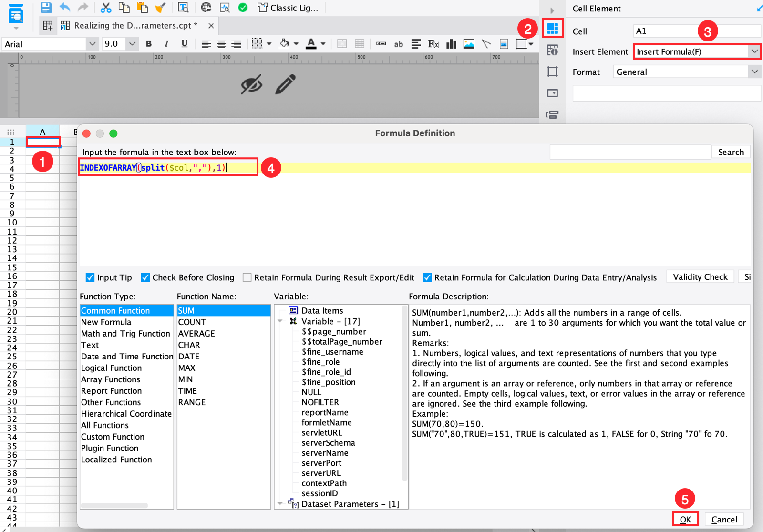Select Math and Trig Function type
Viewport: 763px width, 532px height.
(x=125, y=334)
